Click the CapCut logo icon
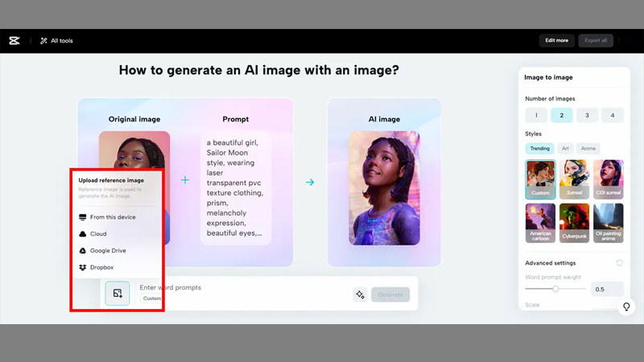Screen dimensions: 644x362 click(14, 40)
